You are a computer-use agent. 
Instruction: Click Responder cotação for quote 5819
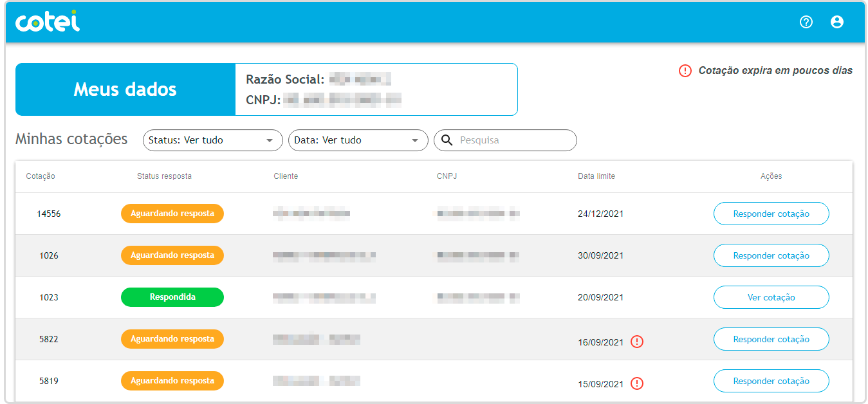click(x=771, y=381)
